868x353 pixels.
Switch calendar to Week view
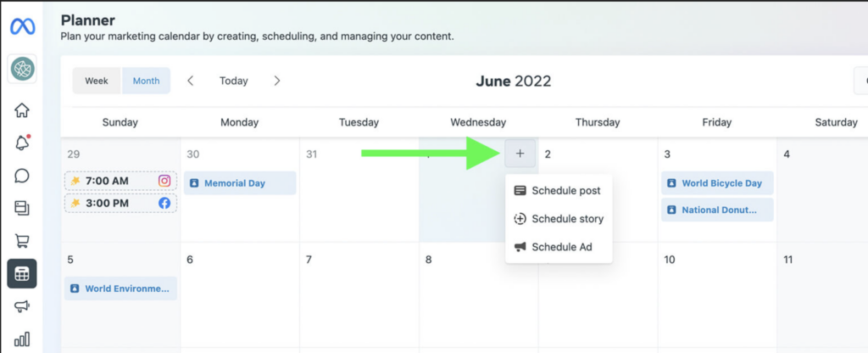tap(97, 81)
